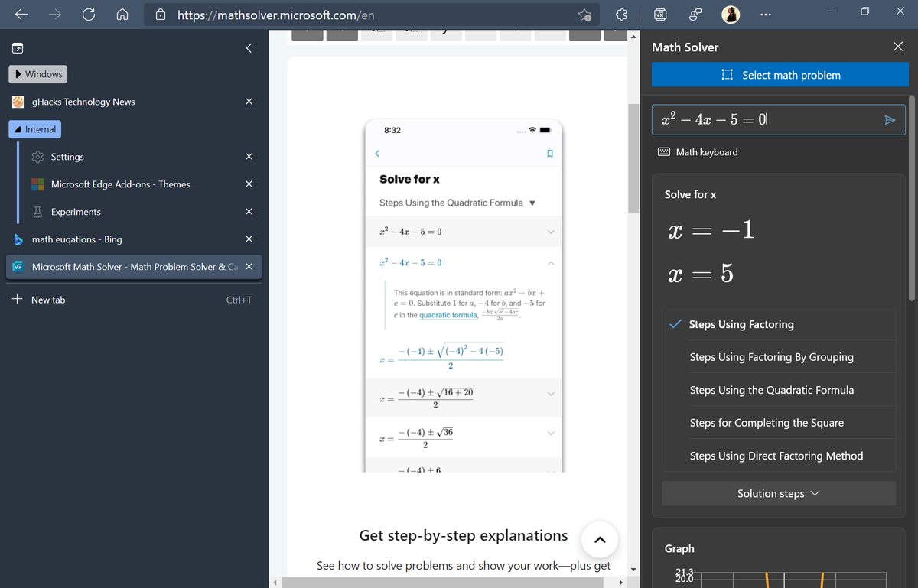Click the x = −1 solution
Image resolution: width=918 pixels, height=588 pixels.
[x=711, y=231]
